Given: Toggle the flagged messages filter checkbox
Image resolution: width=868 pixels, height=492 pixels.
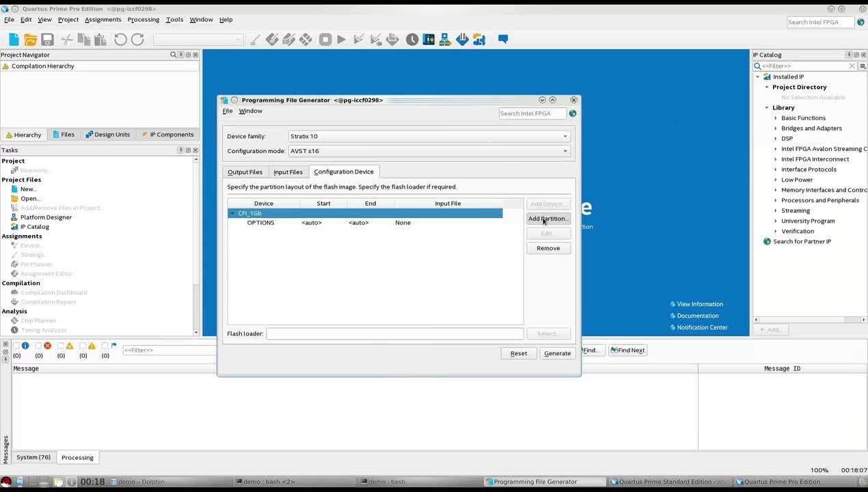Looking at the screenshot, I should coord(105,346).
